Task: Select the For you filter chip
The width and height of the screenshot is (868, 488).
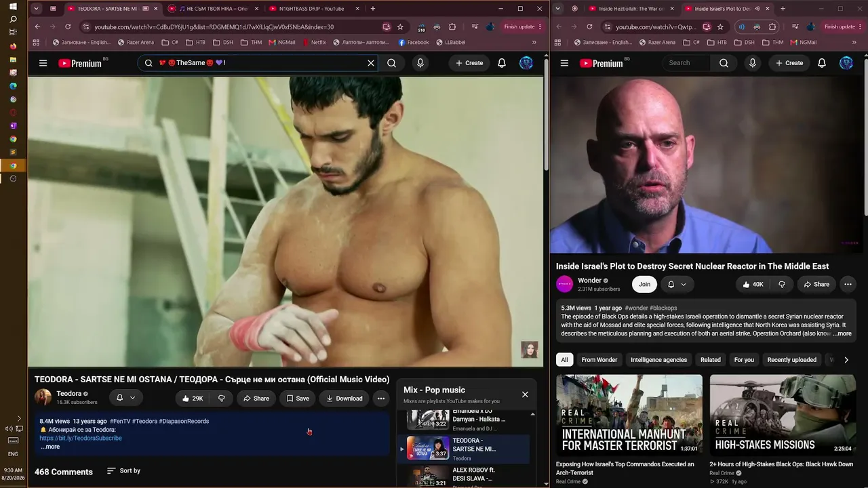Action: (x=744, y=360)
